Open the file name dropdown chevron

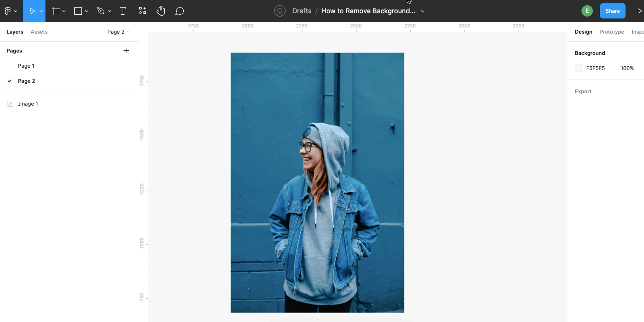[423, 11]
